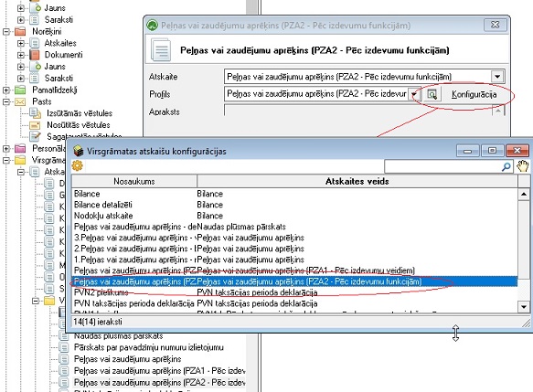Select the Nodokļu atskaite row
This screenshot has width=533, height=392.
tap(294, 216)
